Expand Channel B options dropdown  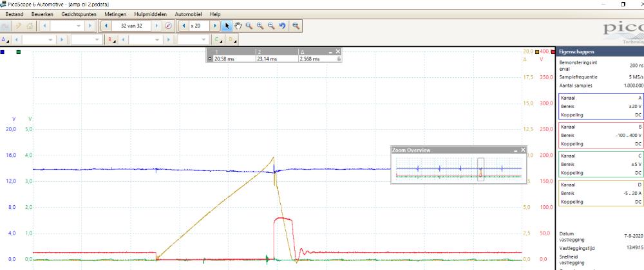tap(111, 40)
